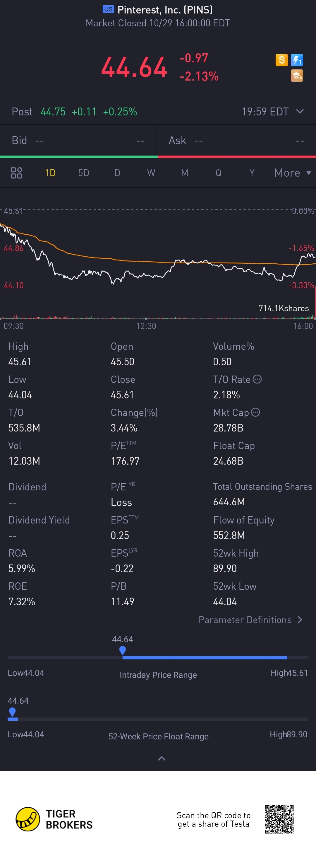Expand the post-market session dropdown chevron
The image size is (316, 868).
click(300, 112)
